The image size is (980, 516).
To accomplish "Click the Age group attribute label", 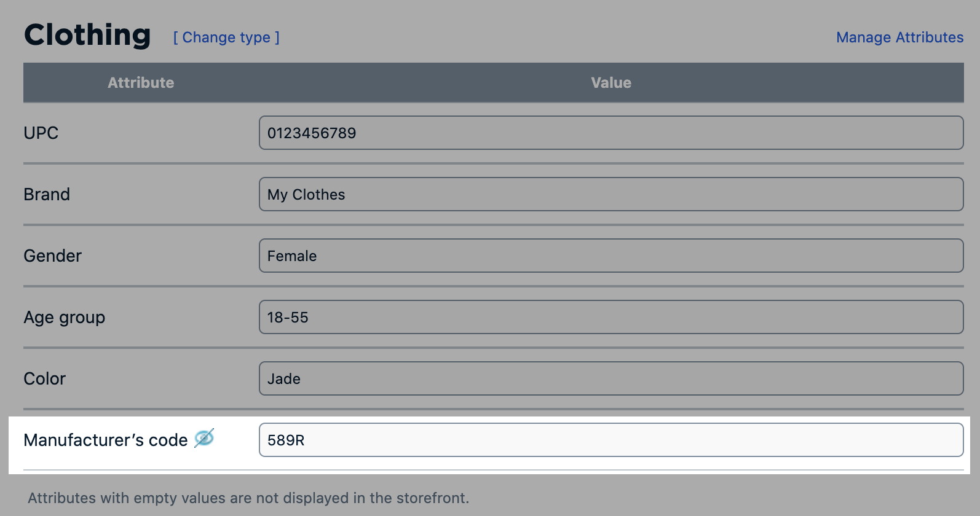I will coord(64,317).
